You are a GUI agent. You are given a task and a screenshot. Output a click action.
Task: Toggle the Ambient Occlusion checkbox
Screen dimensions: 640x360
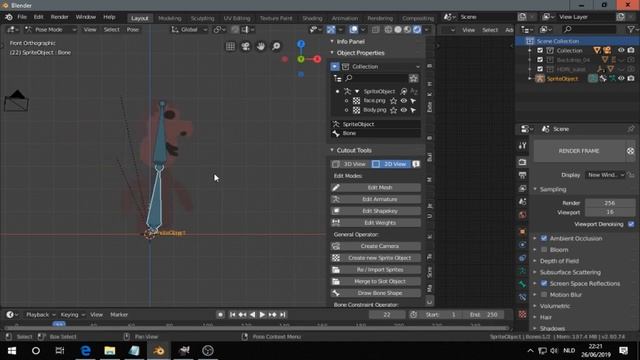(544, 238)
